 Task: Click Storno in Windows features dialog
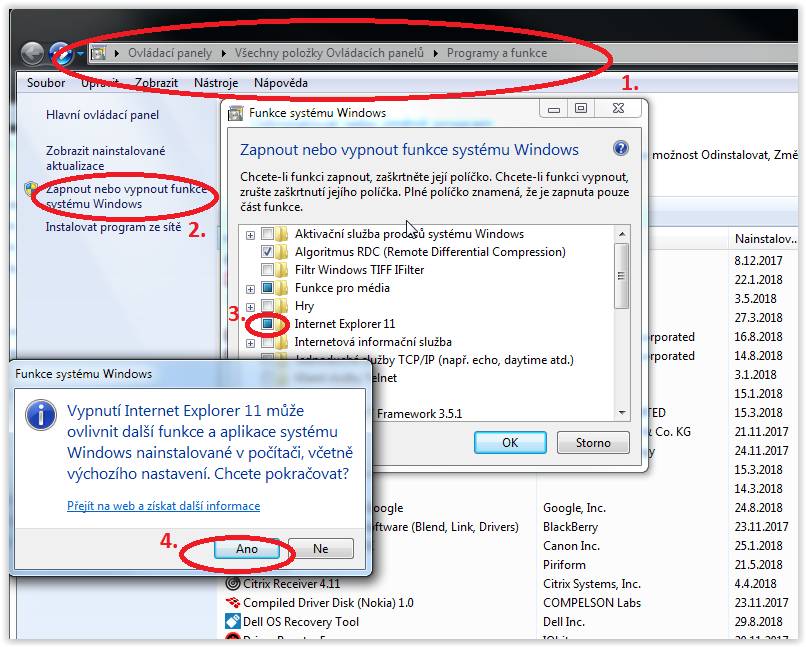click(x=593, y=442)
